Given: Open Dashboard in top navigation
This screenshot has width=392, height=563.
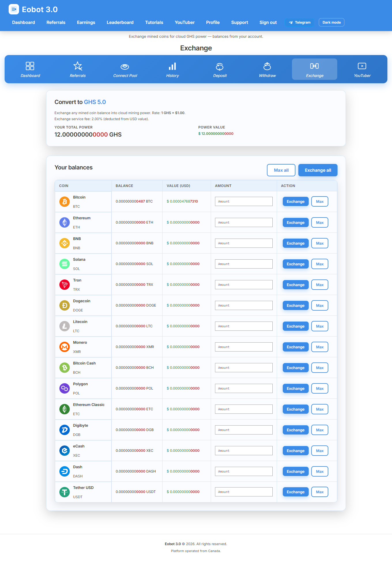Looking at the screenshot, I should [23, 22].
